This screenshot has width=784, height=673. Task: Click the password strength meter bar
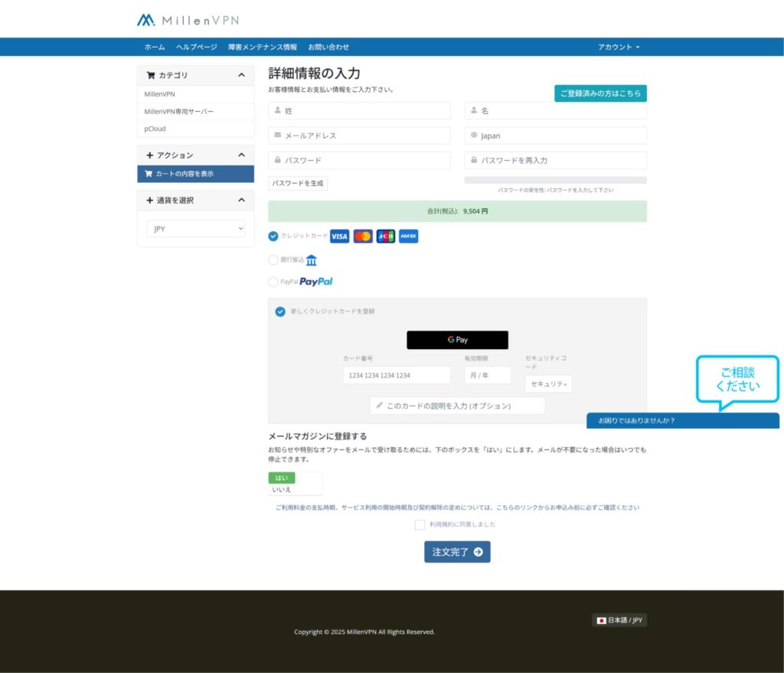[x=556, y=180]
